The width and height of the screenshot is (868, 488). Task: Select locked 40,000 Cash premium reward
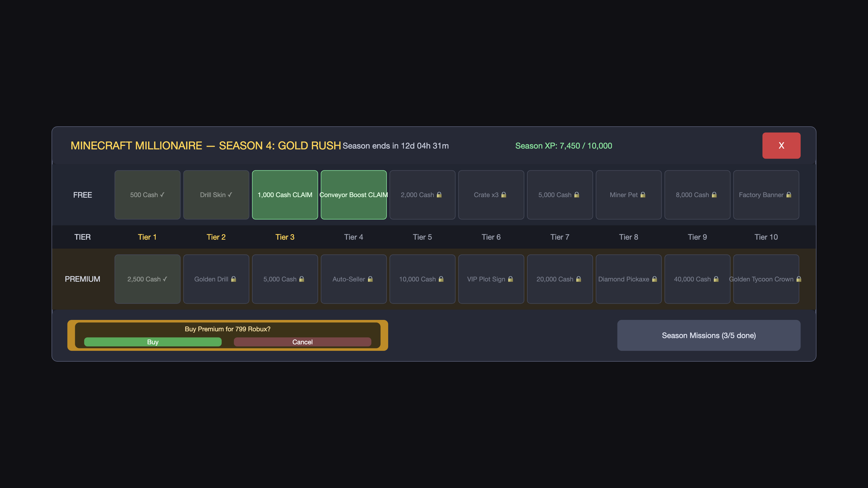click(x=697, y=279)
